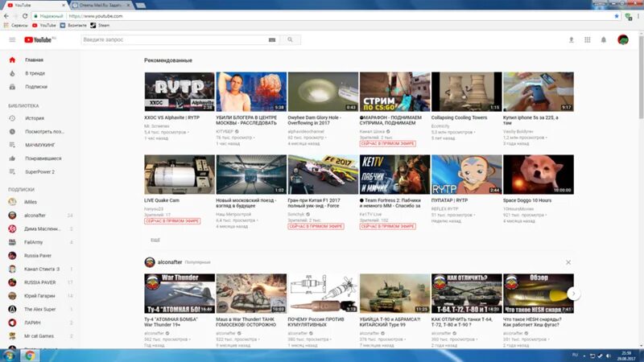This screenshot has height=362, width=644.
Task: Dismiss the alconafter recommendation shelf
Action: point(568,262)
